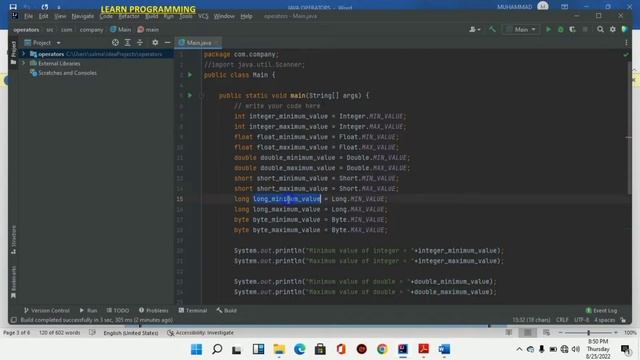Viewport: 640px width, 360px height.
Task: Fold the main method code block
Action: click(202, 96)
